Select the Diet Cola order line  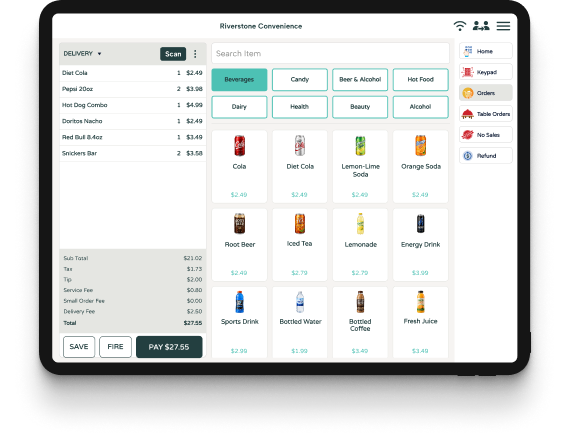pyautogui.click(x=133, y=73)
